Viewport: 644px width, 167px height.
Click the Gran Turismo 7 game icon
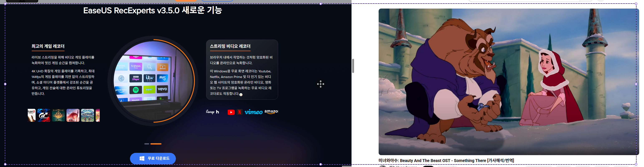[44, 115]
